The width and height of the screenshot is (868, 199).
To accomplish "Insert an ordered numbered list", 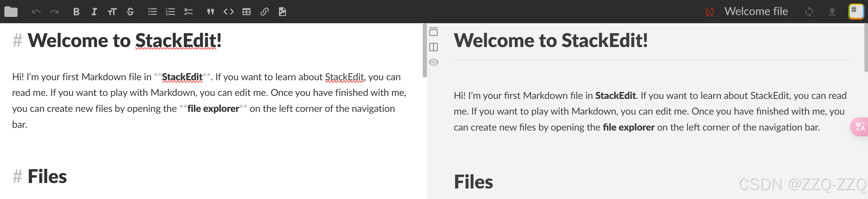I will pyautogui.click(x=170, y=12).
